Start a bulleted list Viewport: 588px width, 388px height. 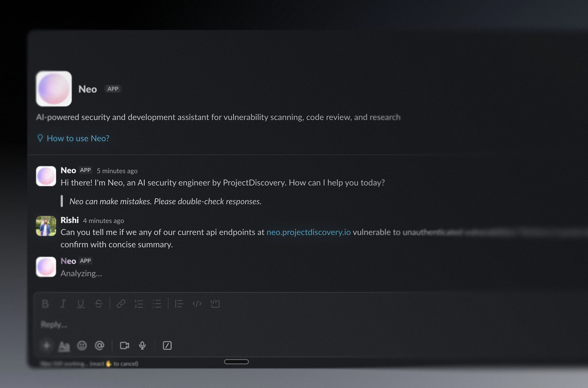pos(157,304)
